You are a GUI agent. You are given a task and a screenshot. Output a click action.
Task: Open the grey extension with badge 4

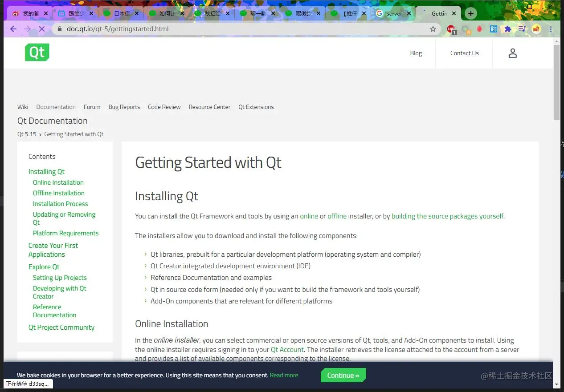pyautogui.click(x=466, y=29)
